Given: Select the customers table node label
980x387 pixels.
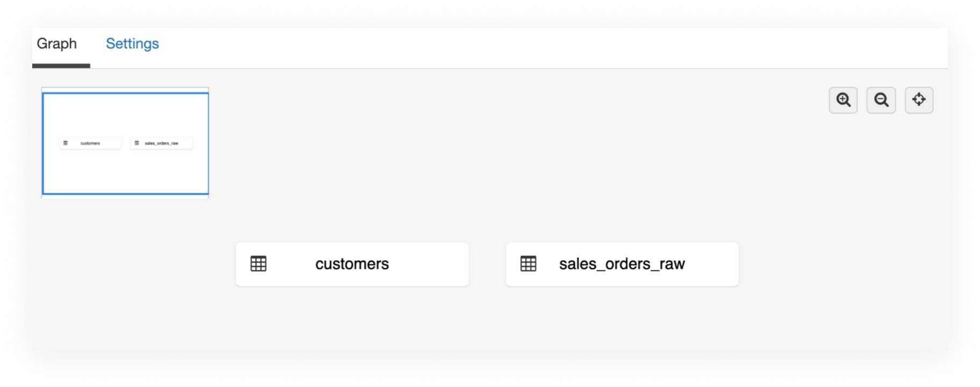Looking at the screenshot, I should point(352,264).
